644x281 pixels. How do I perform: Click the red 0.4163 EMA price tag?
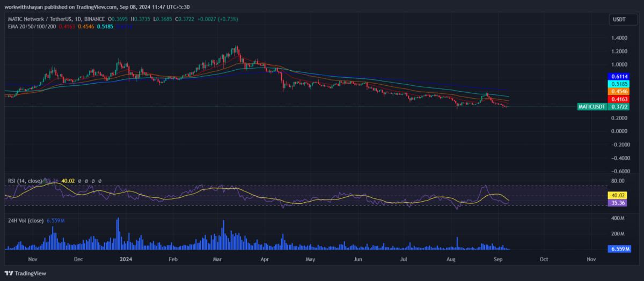[619, 99]
